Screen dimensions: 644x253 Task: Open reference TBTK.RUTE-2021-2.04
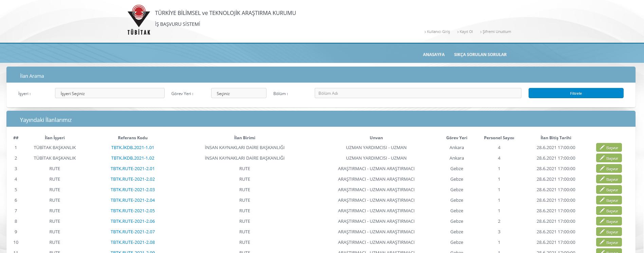coord(133,200)
